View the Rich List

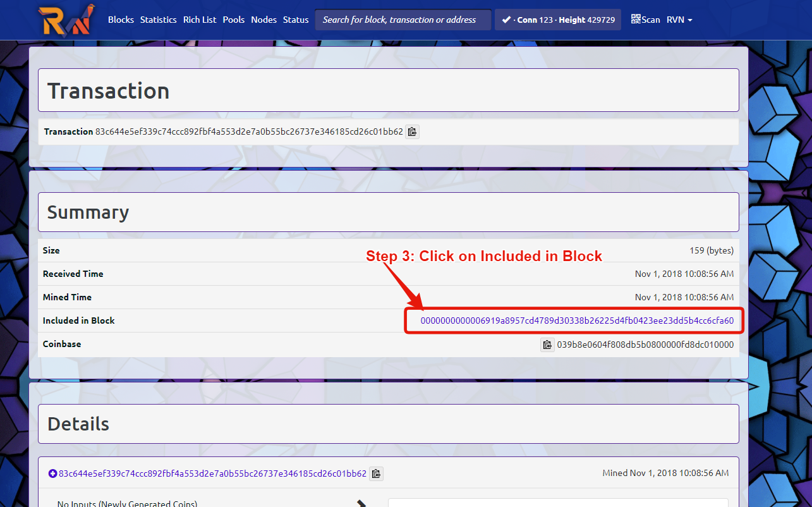pyautogui.click(x=199, y=20)
